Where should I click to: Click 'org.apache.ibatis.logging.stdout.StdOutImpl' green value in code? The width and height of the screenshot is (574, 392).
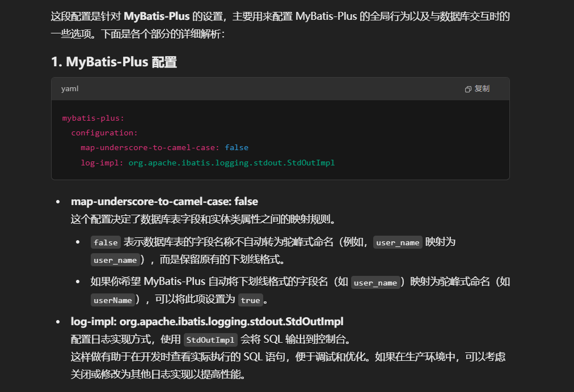231,163
